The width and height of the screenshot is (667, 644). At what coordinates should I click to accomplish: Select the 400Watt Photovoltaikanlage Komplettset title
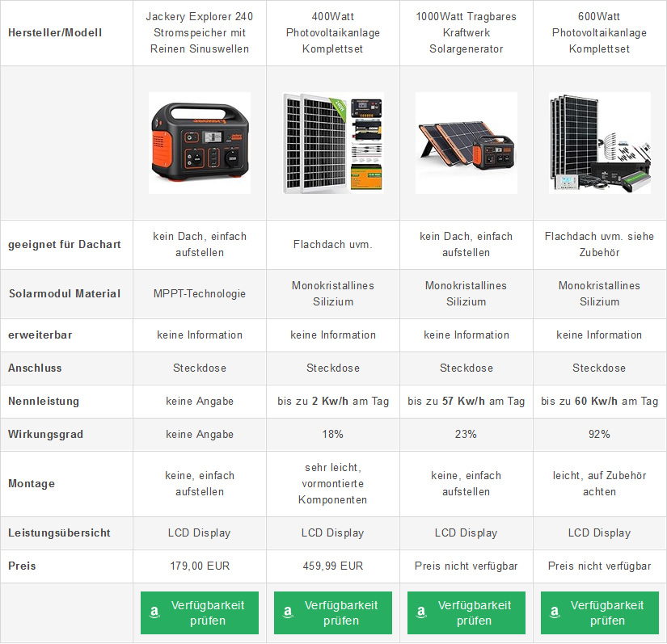[332, 33]
